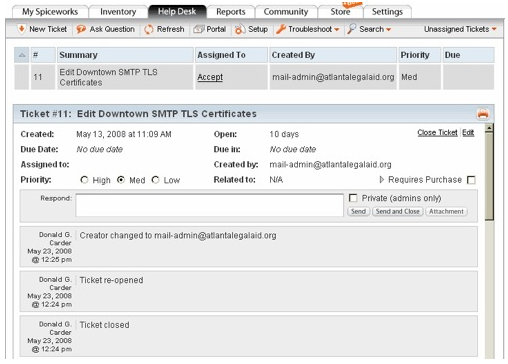Print ticket using the printer icon
Screen dimensions: 508x364
483,114
